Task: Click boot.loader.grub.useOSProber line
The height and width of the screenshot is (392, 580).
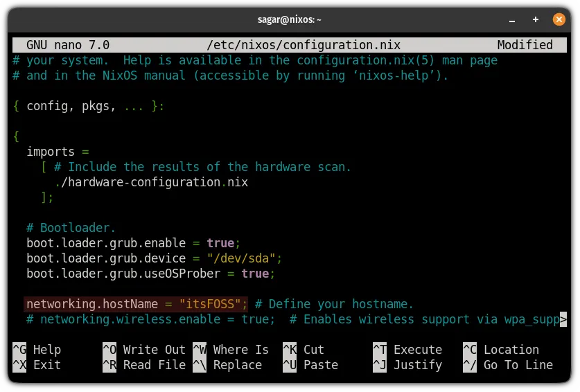Action: tap(151, 274)
